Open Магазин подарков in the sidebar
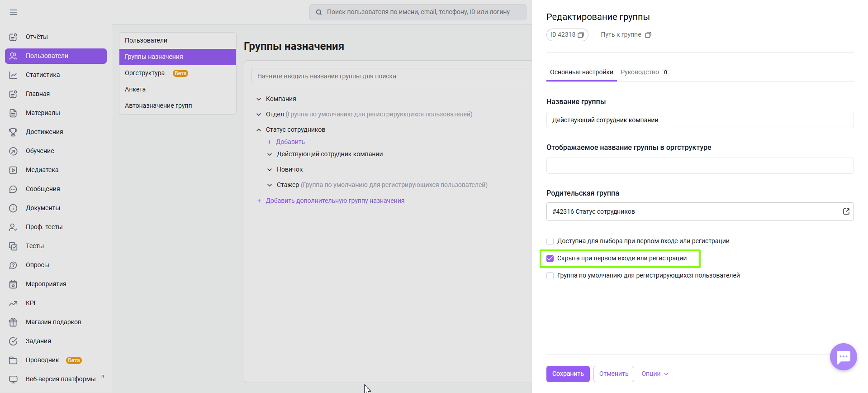 point(56,322)
